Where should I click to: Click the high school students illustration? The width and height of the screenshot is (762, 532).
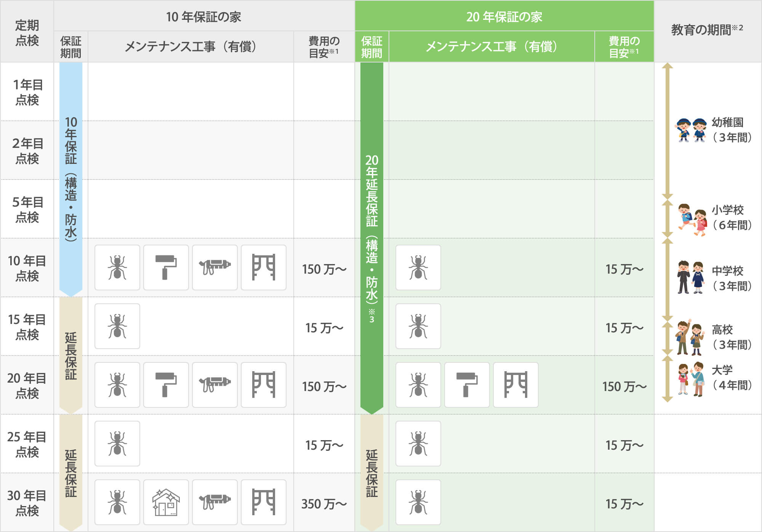point(690,337)
